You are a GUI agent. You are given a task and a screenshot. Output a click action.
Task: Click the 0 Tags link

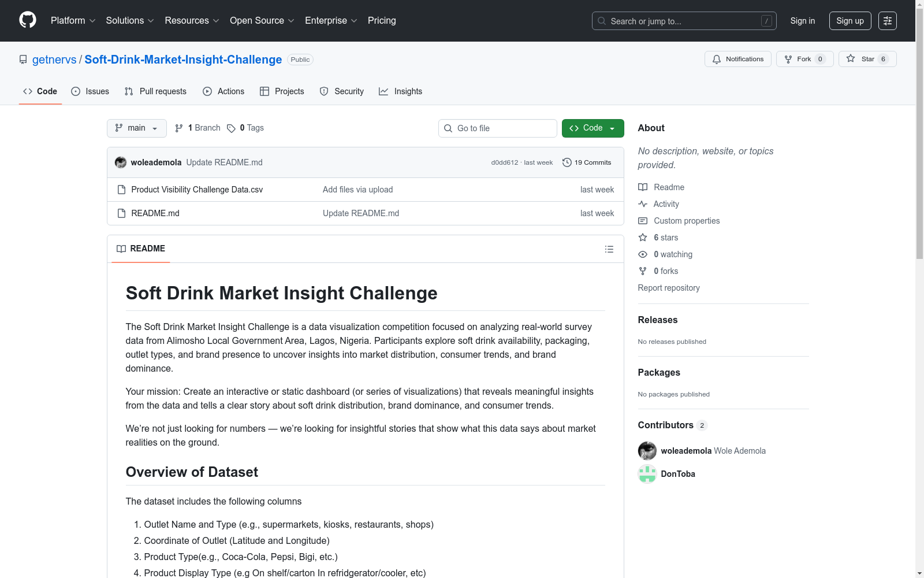(x=245, y=128)
